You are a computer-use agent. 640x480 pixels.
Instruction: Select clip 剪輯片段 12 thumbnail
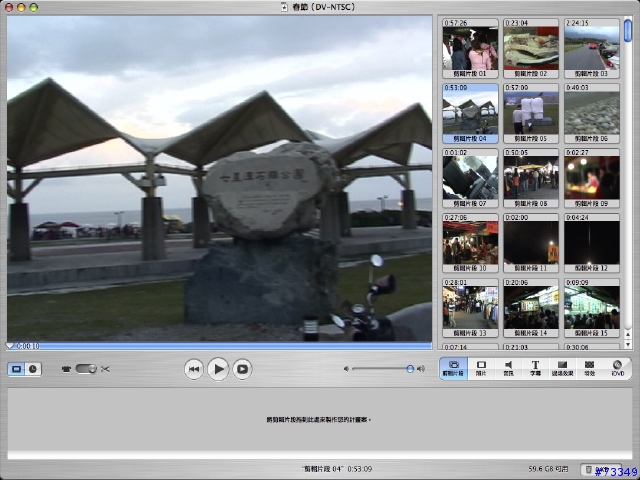592,243
